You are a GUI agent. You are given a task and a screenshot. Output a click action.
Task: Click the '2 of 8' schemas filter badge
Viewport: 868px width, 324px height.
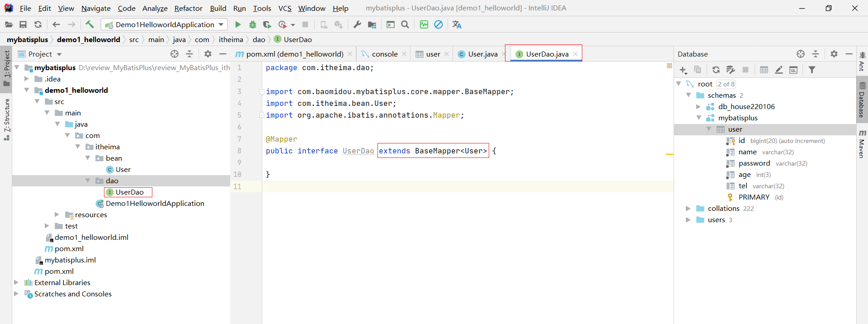tap(726, 84)
